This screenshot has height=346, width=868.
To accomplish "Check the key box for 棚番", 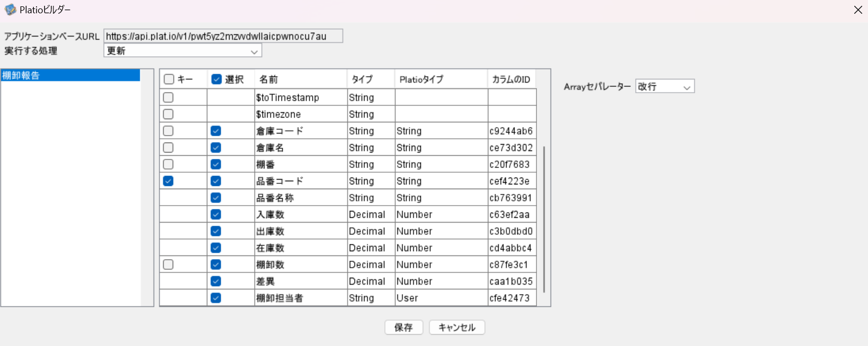I will coord(168,164).
